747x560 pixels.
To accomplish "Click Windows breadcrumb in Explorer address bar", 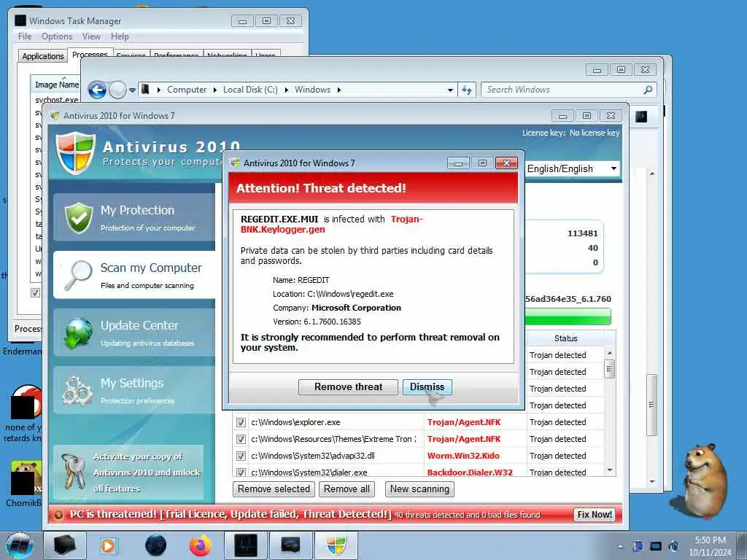I will pyautogui.click(x=312, y=90).
